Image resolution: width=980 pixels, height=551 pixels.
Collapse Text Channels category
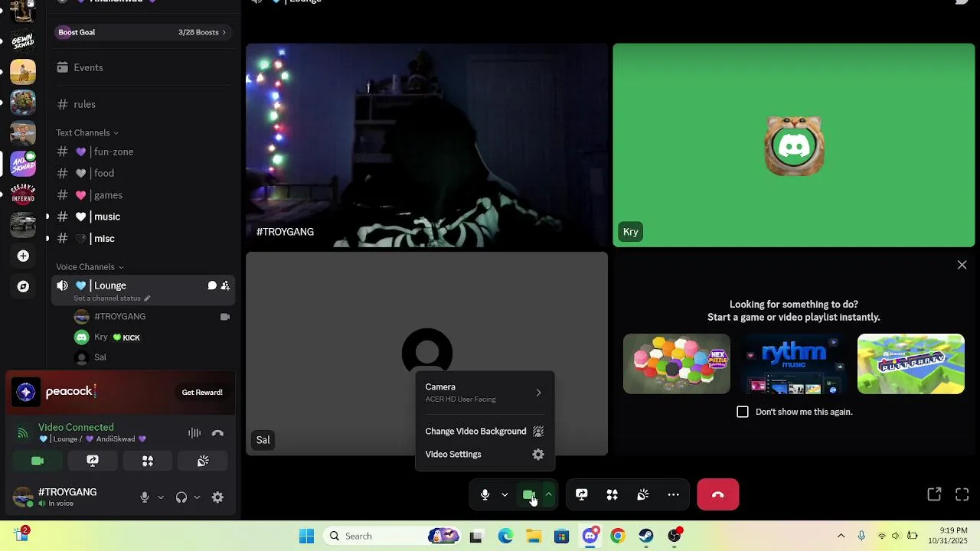point(87,133)
